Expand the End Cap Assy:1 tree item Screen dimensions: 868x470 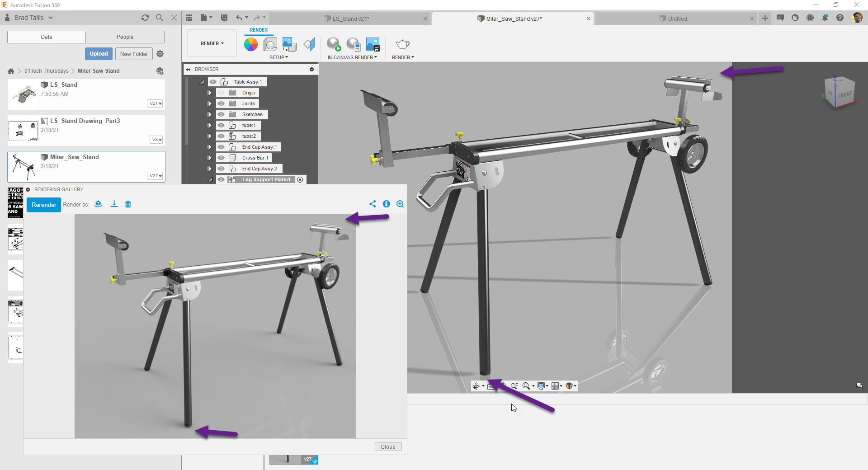(x=209, y=147)
